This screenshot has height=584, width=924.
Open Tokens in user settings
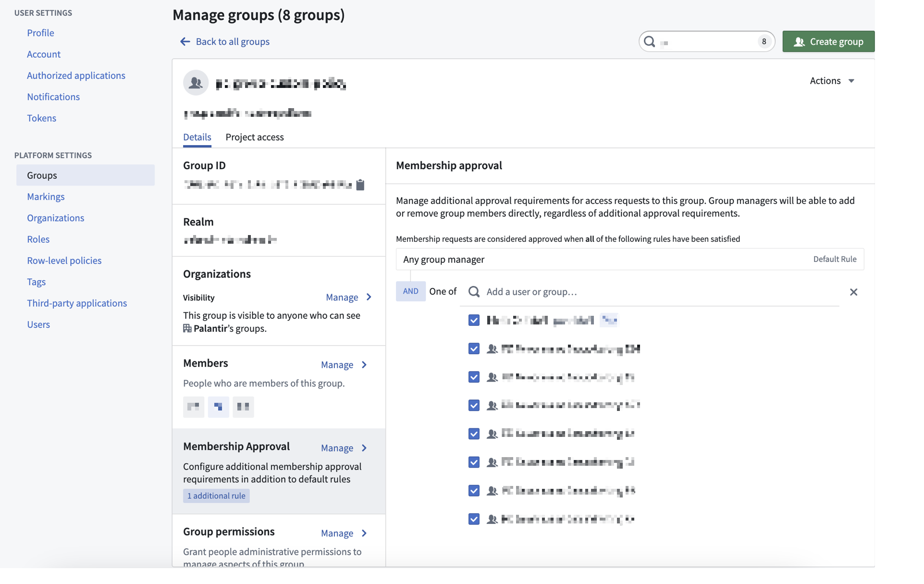(x=41, y=118)
